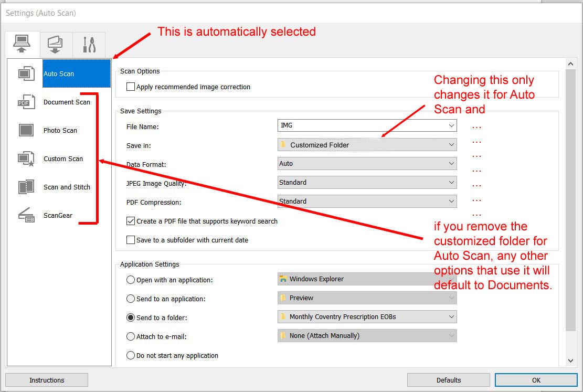Viewport: 583px width, 392px height.
Task: Click the Defaults button
Action: [x=448, y=380]
